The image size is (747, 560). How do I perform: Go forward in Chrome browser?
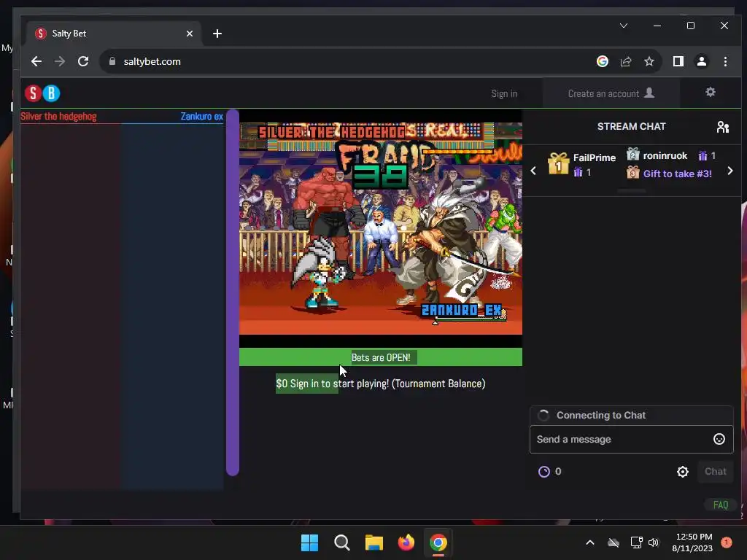coord(60,61)
